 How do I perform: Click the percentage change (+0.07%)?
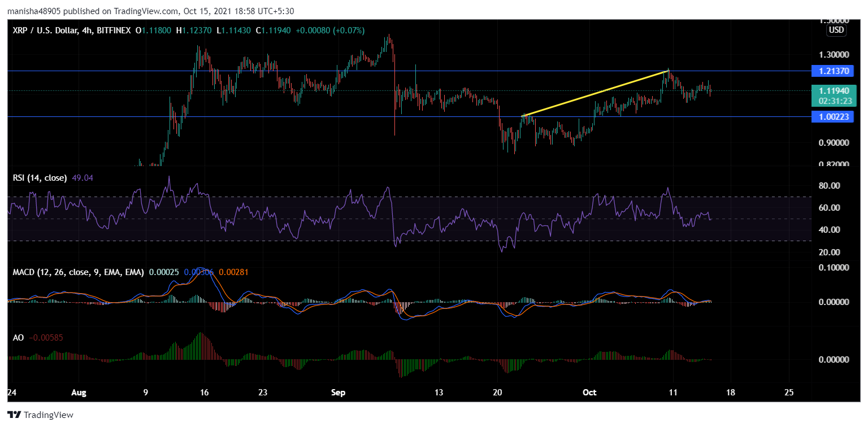[x=349, y=30]
